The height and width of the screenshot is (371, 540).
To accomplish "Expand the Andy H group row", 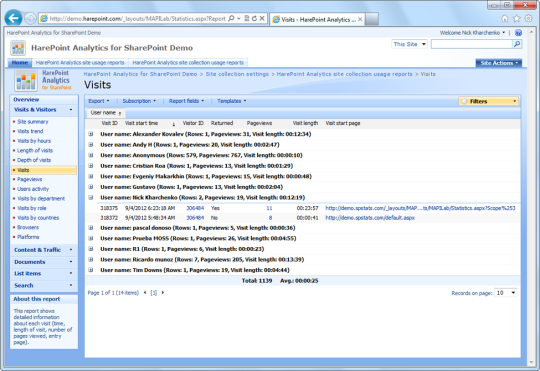I will click(91, 145).
